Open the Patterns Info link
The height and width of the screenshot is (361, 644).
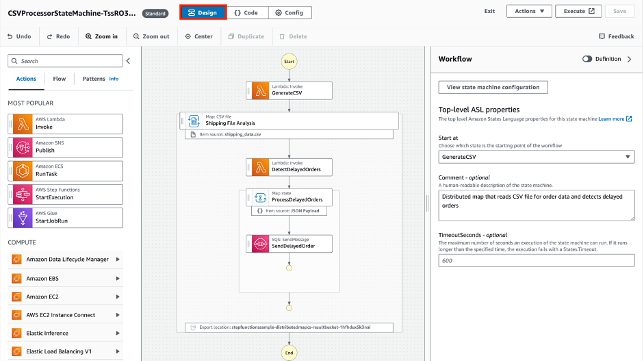click(114, 79)
